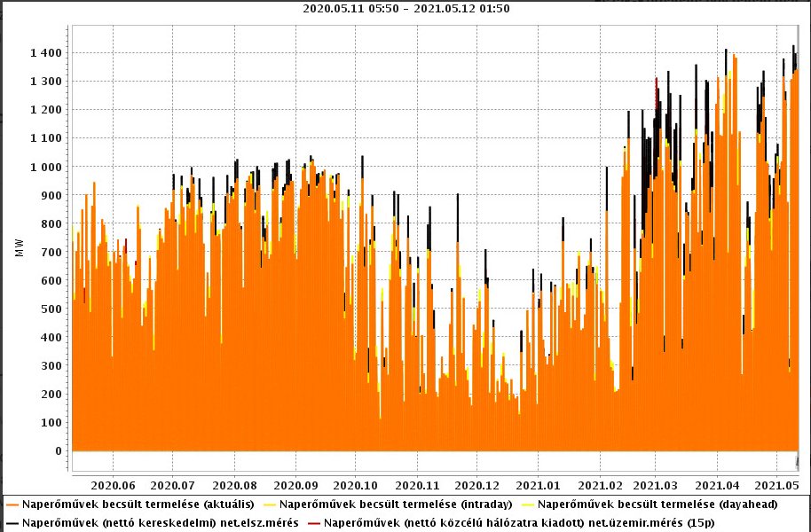Click the 300 y-axis value
Screen dimensions: 811x532
(x=52, y=365)
